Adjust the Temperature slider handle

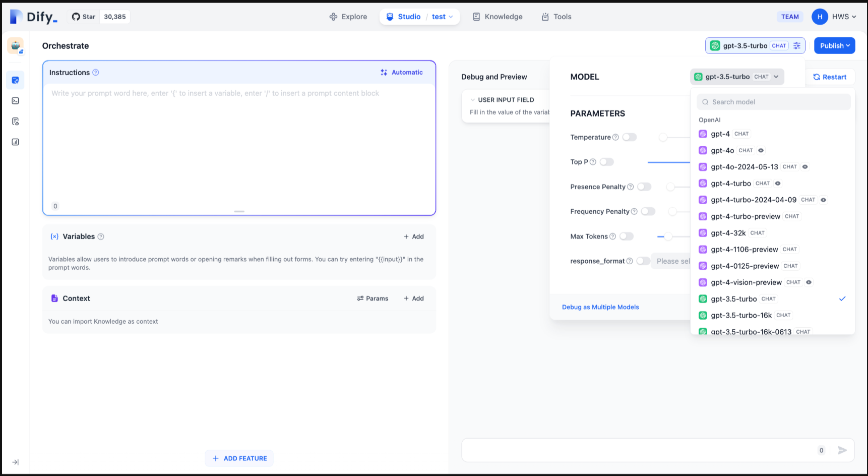click(x=663, y=137)
